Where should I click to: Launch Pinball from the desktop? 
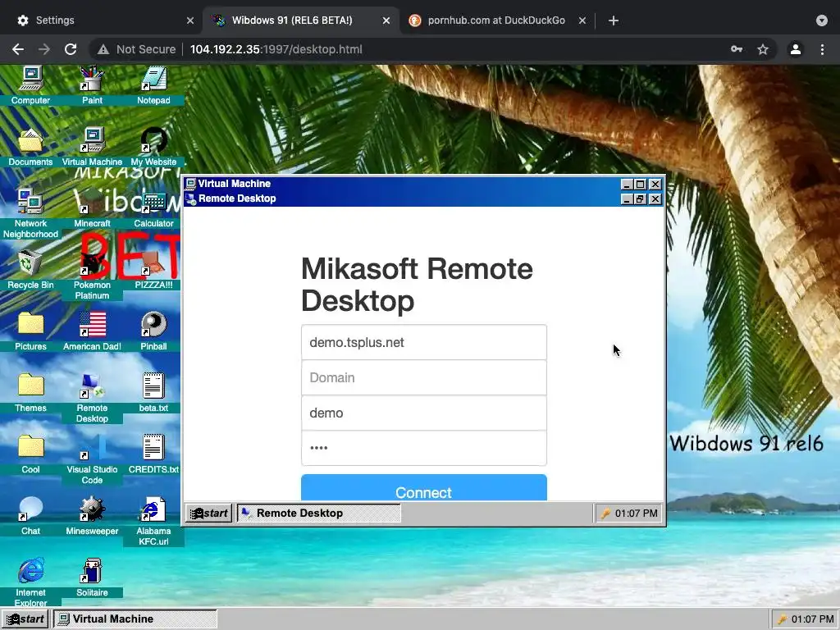pyautogui.click(x=153, y=331)
